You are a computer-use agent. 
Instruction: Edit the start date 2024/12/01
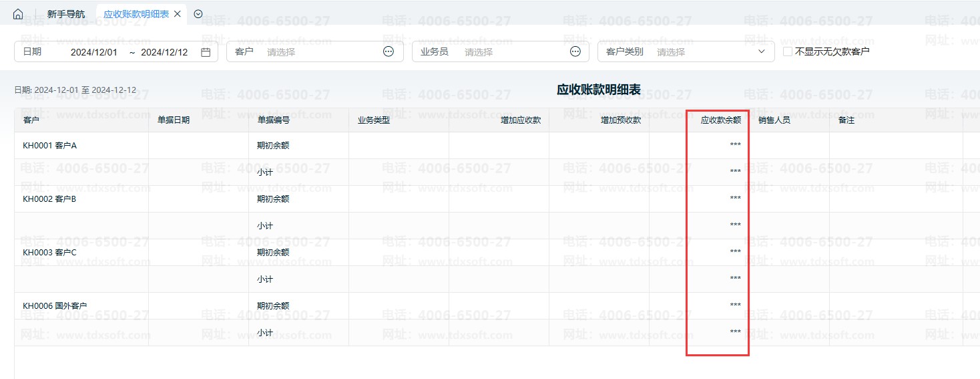[x=94, y=51]
